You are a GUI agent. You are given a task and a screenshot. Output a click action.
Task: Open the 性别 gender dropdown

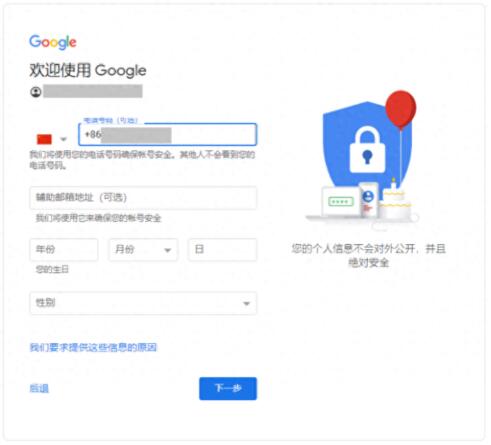coord(143,303)
